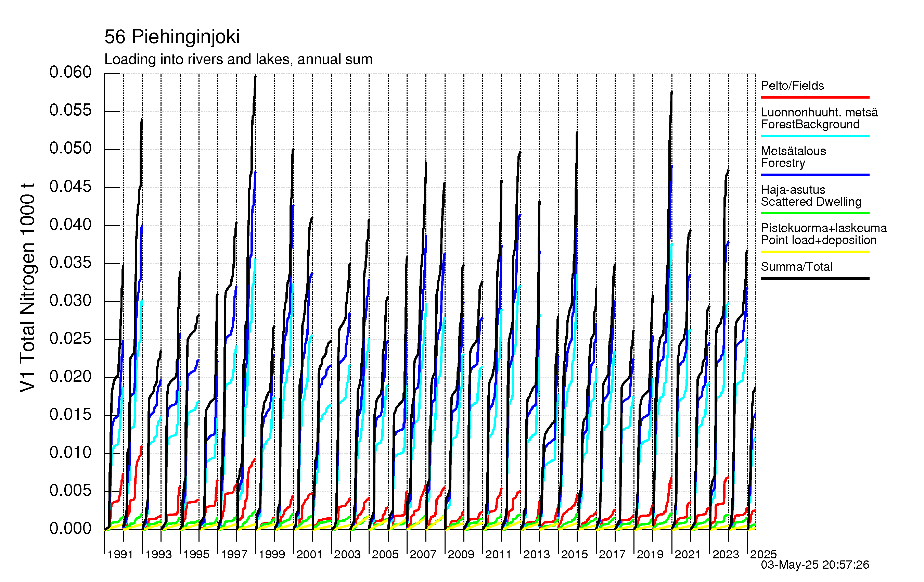The height and width of the screenshot is (582, 924).
Task: Click the x-axis year label 2025
Action: coord(763,554)
